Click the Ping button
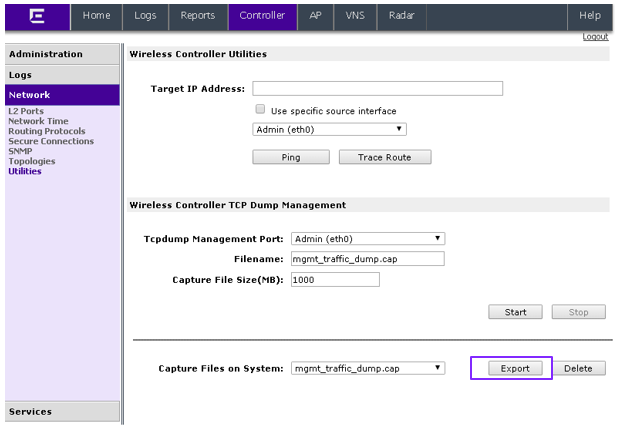631x429 pixels. 291,157
